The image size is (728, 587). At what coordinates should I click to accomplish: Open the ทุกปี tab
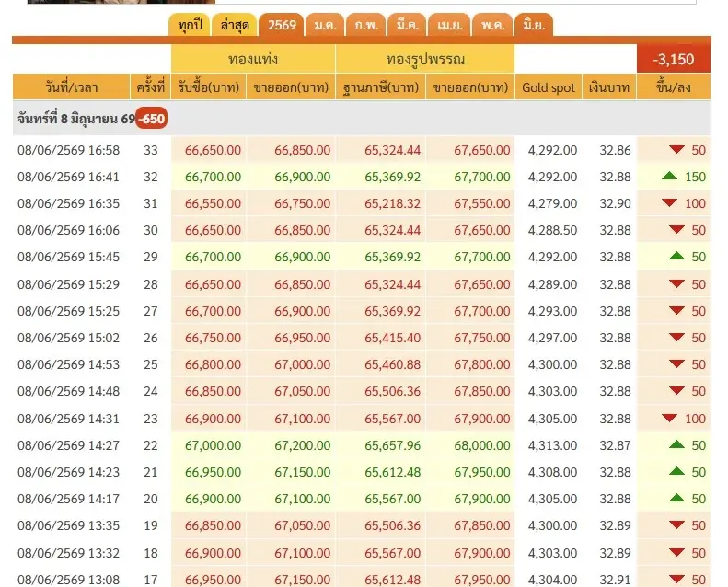tap(190, 25)
